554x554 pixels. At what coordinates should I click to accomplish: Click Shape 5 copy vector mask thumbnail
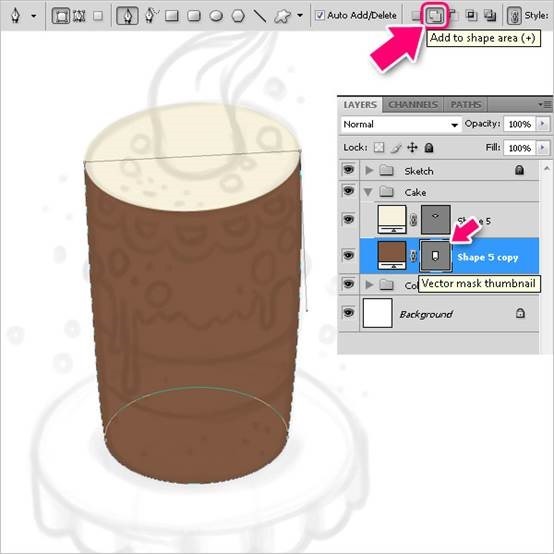(x=435, y=255)
